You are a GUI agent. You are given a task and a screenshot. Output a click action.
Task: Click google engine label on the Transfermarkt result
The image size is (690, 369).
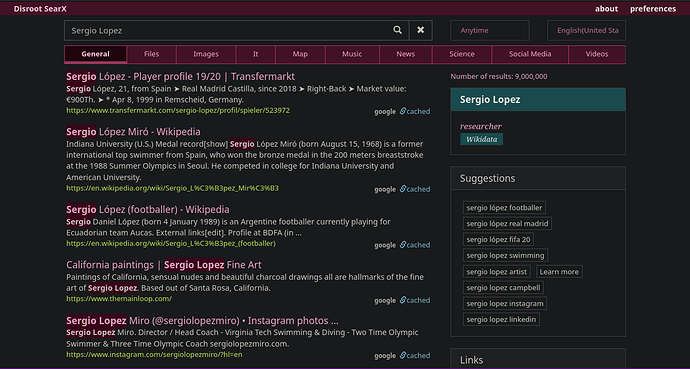click(385, 112)
